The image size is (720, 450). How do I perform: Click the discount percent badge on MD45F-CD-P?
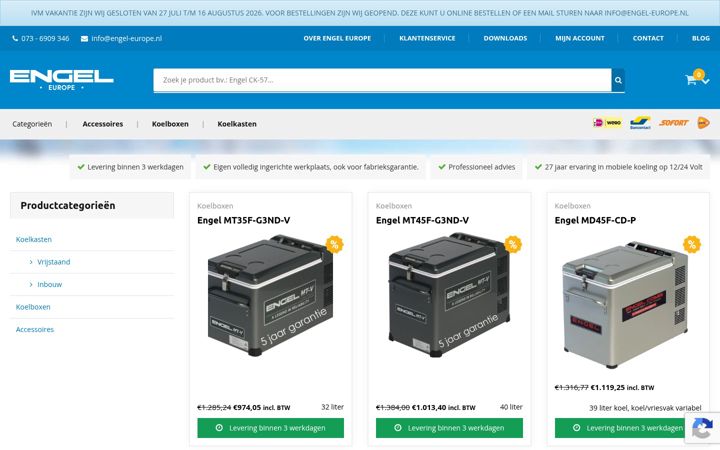(692, 244)
